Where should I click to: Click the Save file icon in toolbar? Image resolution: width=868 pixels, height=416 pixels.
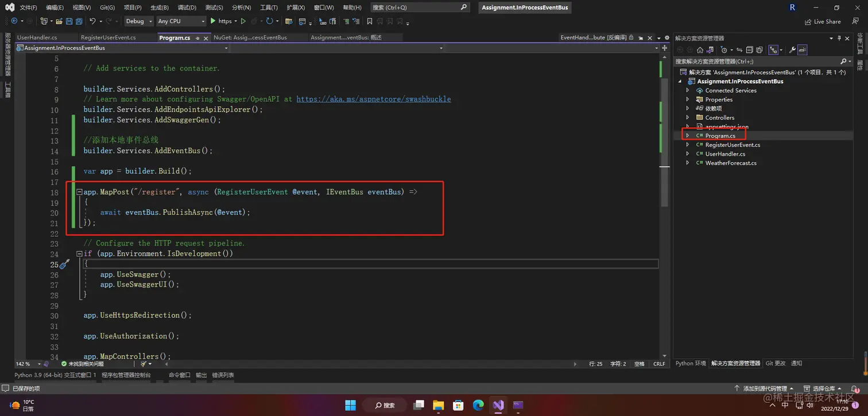[x=69, y=21]
